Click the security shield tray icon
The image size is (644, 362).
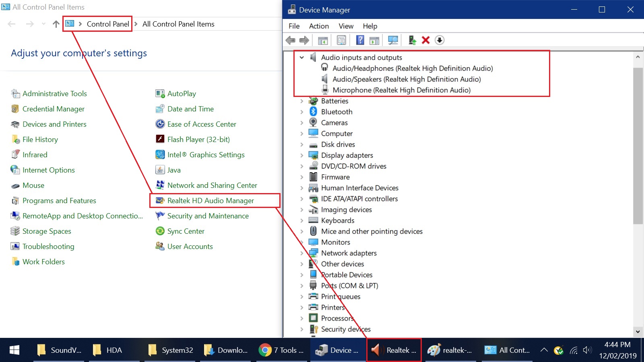tap(559, 350)
